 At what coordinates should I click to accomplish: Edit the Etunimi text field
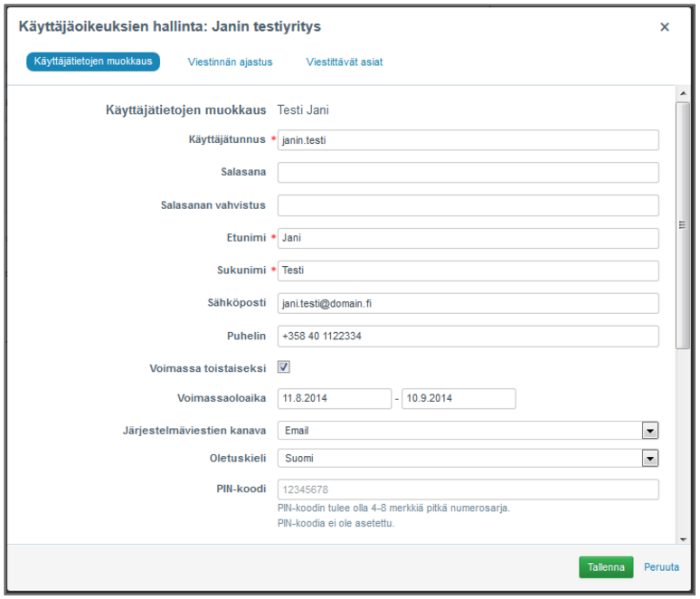coord(468,238)
